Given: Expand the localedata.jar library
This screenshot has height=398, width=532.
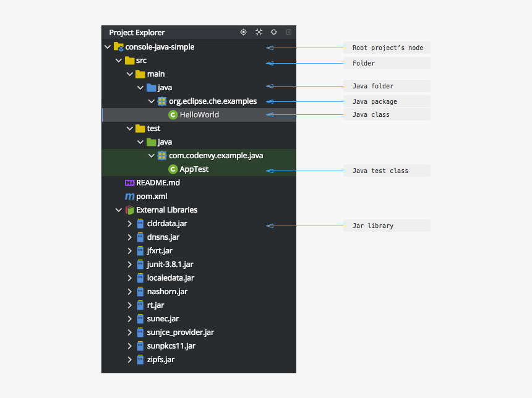Looking at the screenshot, I should 130,278.
